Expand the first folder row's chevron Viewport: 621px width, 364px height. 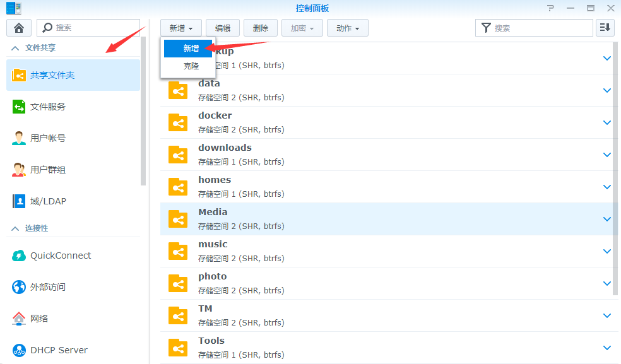(606, 58)
